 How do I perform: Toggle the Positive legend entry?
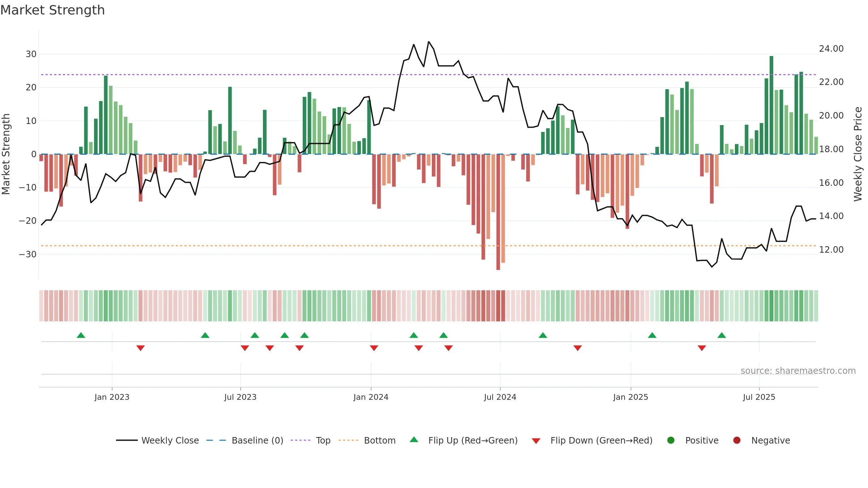[x=693, y=440]
